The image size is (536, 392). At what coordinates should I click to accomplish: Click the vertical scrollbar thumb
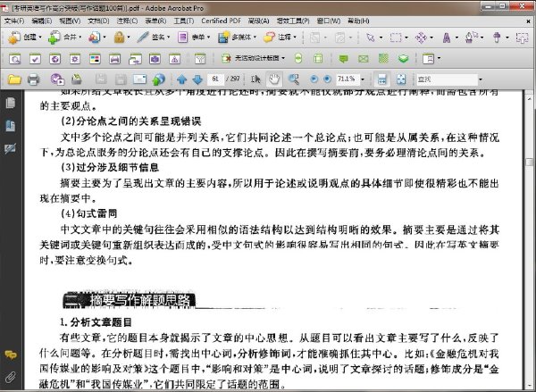coord(530,163)
